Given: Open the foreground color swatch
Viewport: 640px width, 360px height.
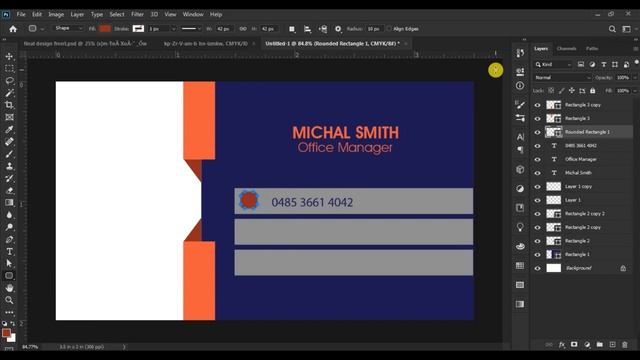Looking at the screenshot, I should [6, 333].
